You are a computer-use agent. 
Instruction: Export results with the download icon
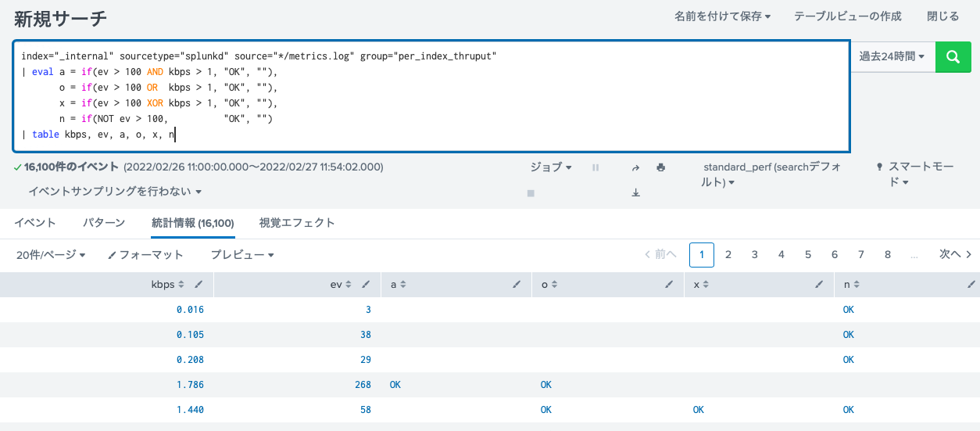click(x=635, y=192)
